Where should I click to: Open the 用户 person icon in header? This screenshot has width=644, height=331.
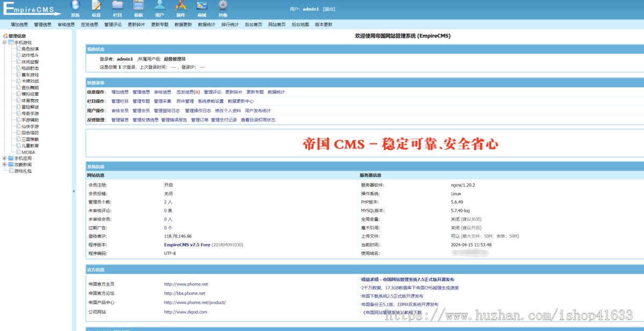coord(159,6)
